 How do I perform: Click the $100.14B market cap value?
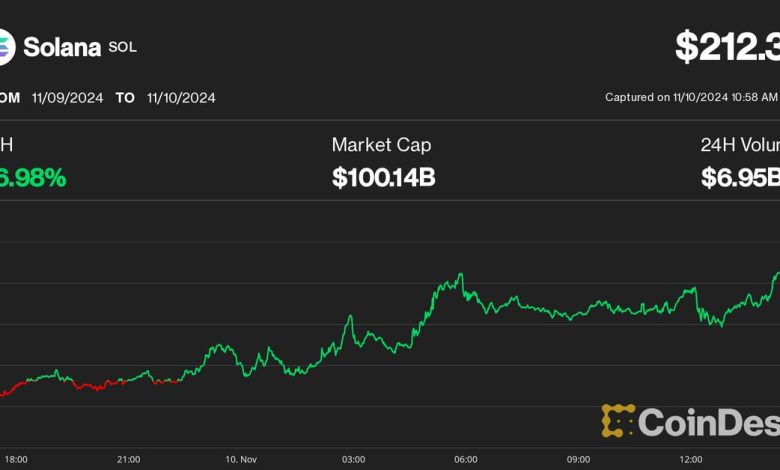(x=383, y=178)
